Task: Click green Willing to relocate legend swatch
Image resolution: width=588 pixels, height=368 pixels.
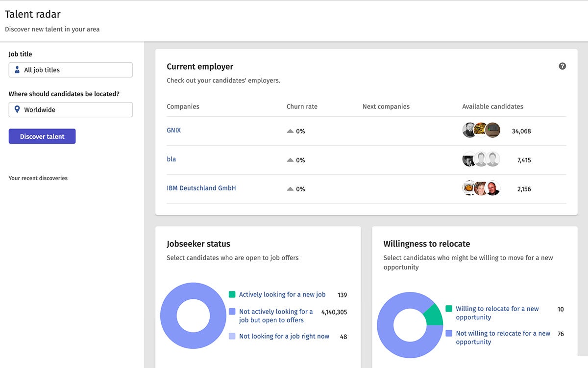Action: point(449,309)
